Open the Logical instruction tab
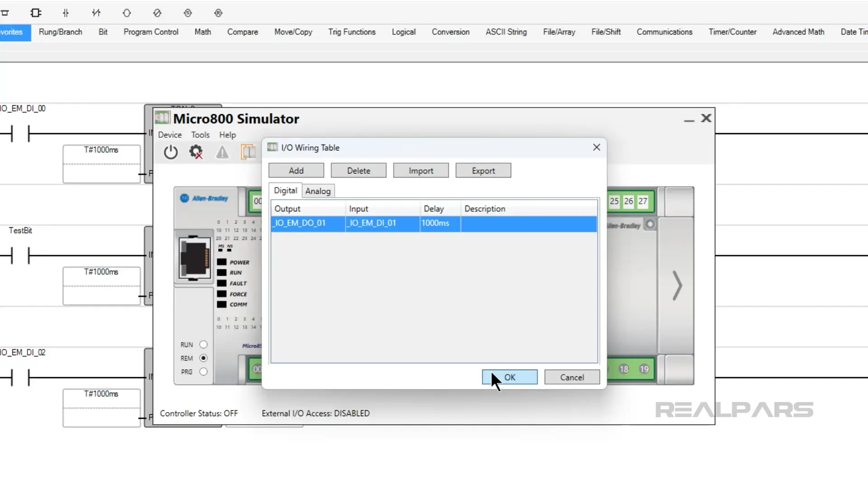Screen dimensions: 868x488 pyautogui.click(x=404, y=32)
